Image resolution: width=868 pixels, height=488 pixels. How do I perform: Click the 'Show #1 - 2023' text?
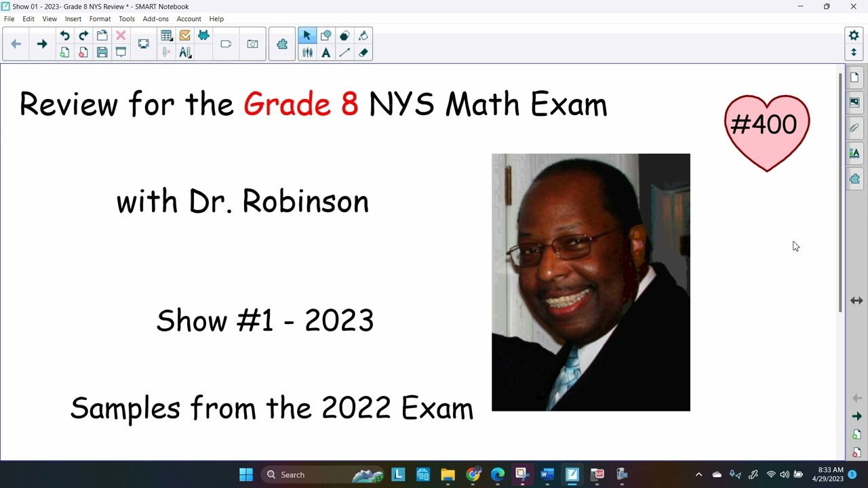point(265,320)
